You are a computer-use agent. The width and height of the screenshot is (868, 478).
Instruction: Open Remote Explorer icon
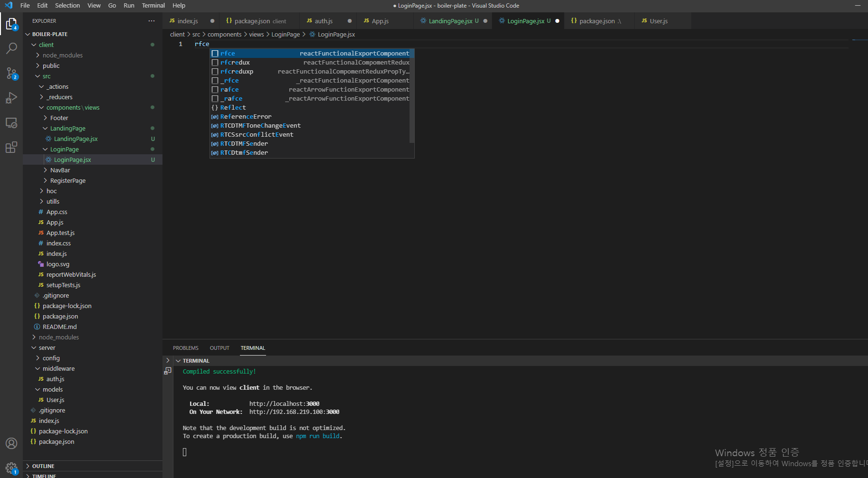tap(11, 122)
